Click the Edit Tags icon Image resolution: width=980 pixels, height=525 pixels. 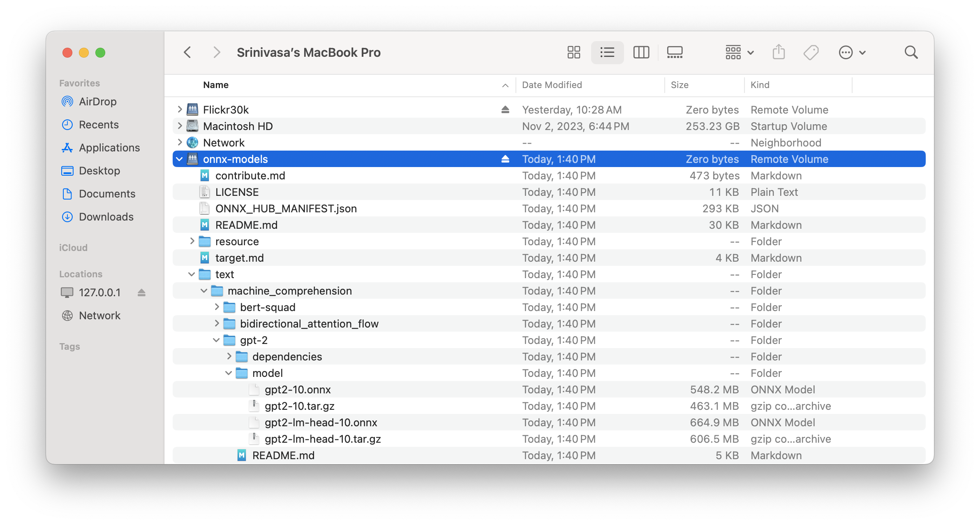tap(811, 52)
